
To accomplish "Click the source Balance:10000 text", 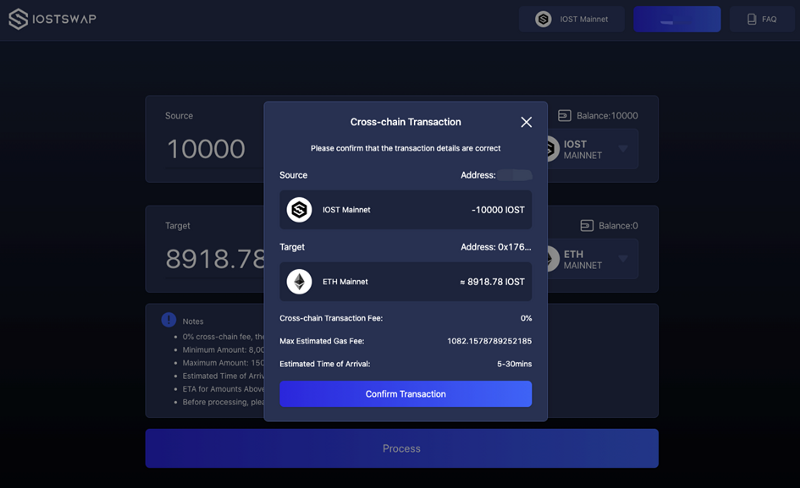I will (607, 116).
